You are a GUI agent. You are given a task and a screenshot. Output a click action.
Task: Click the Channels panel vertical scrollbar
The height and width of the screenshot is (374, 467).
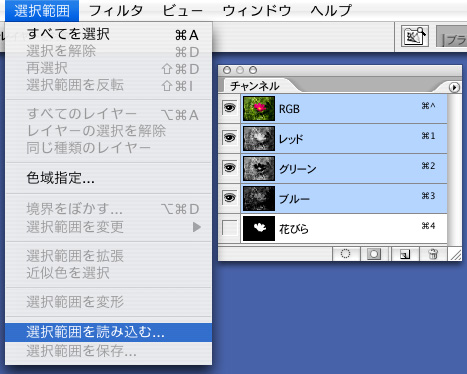(454, 169)
